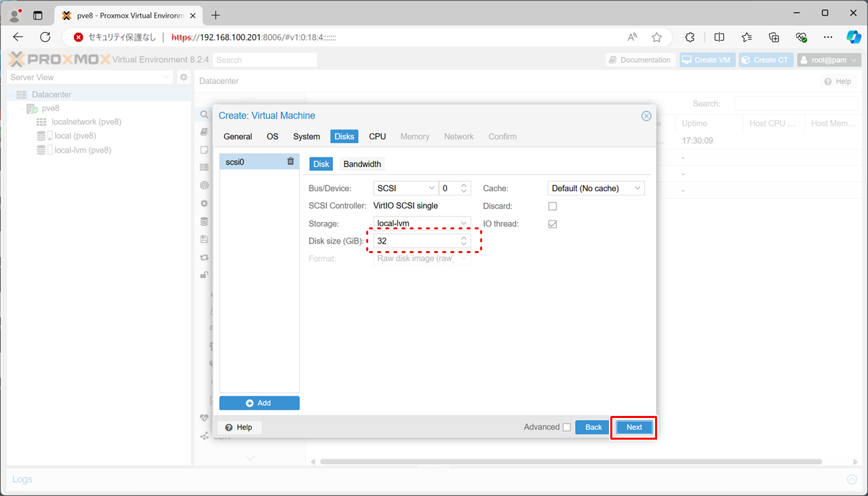868x496 pixels.
Task: Add page to favorites with star icon
Action: pos(656,37)
